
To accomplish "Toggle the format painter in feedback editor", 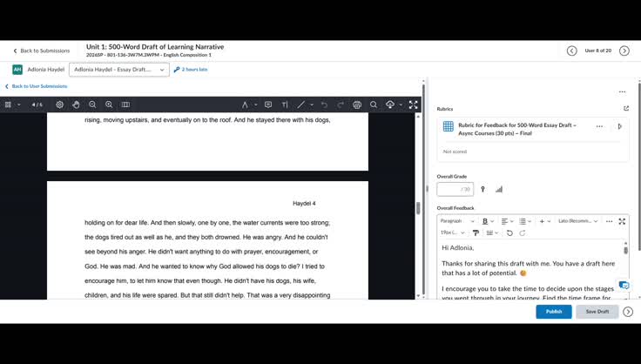I will pyautogui.click(x=476, y=233).
